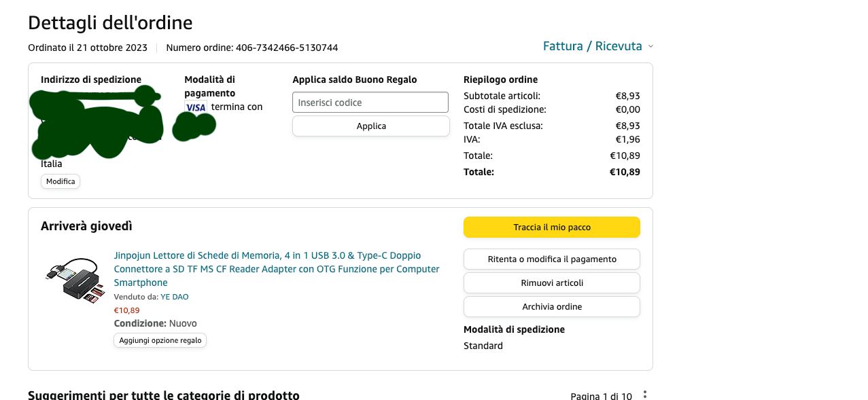Click Rimuovi articoli
The image size is (868, 400).
pyautogui.click(x=552, y=283)
